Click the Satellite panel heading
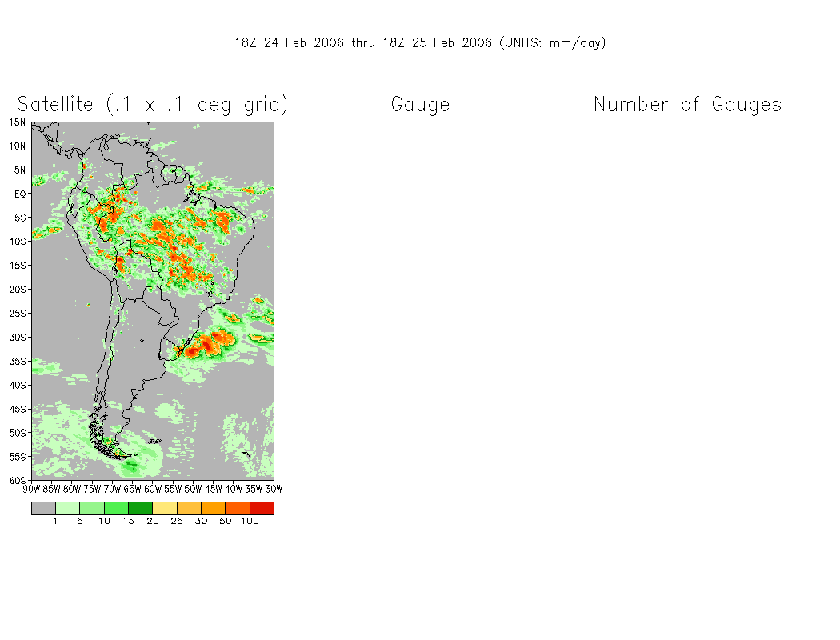The image size is (840, 640). (153, 105)
